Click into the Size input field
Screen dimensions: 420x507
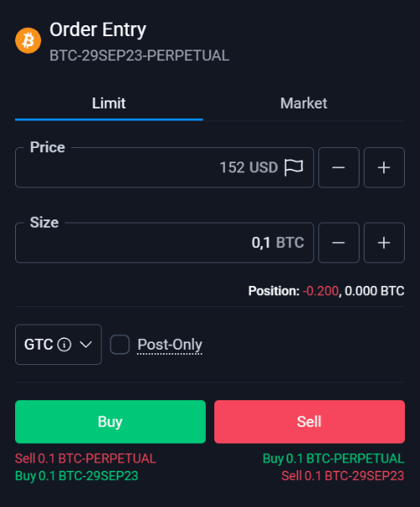tap(165, 242)
